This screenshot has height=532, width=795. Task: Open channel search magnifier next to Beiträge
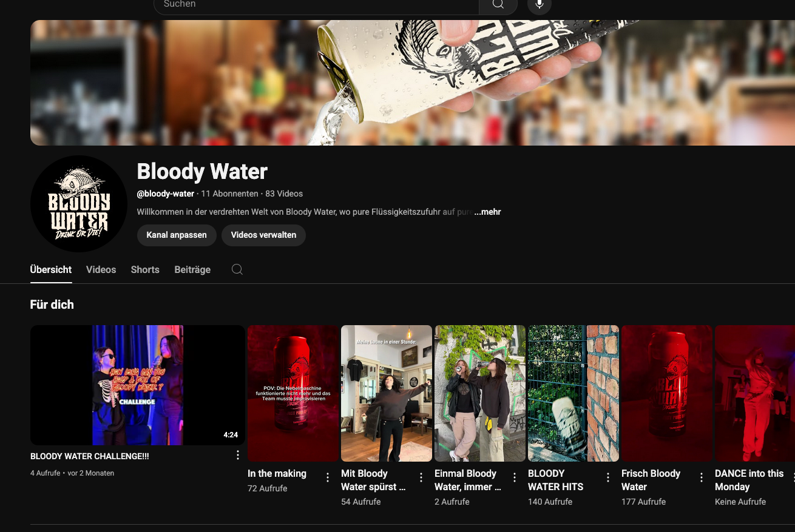(237, 269)
